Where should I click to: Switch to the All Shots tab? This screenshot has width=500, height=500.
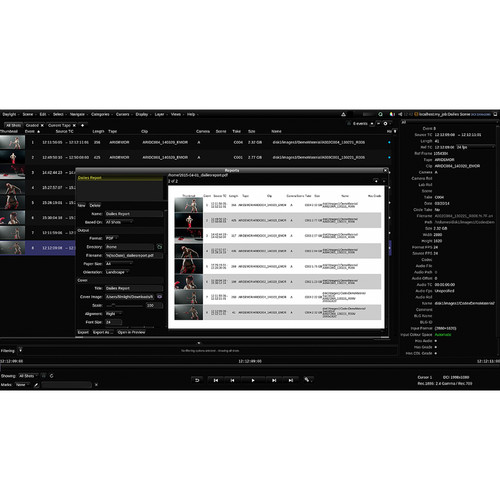[x=13, y=125]
